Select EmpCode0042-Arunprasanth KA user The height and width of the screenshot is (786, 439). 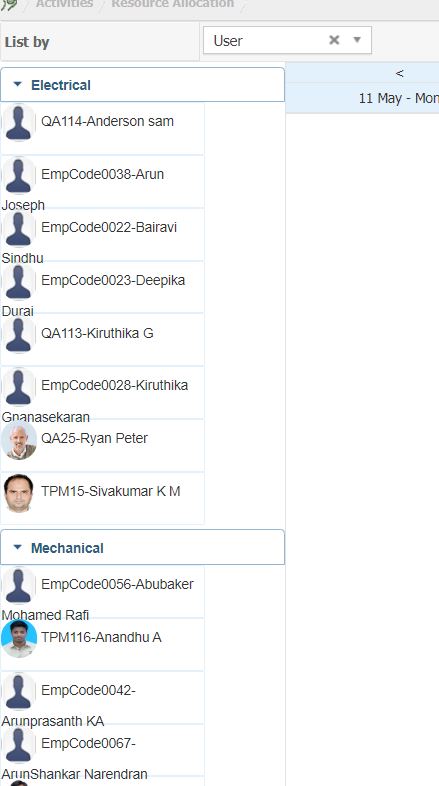[102, 698]
